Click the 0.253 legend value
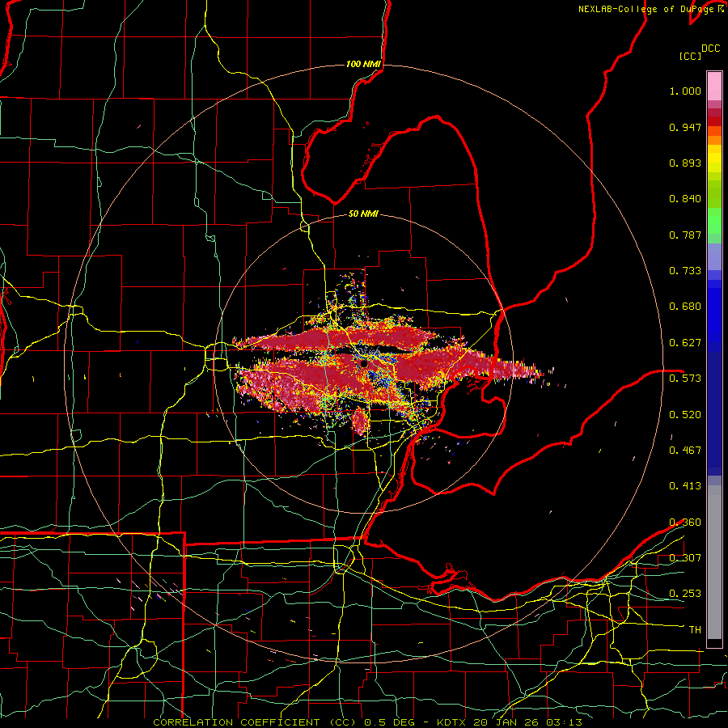728x728 pixels. pyautogui.click(x=685, y=594)
